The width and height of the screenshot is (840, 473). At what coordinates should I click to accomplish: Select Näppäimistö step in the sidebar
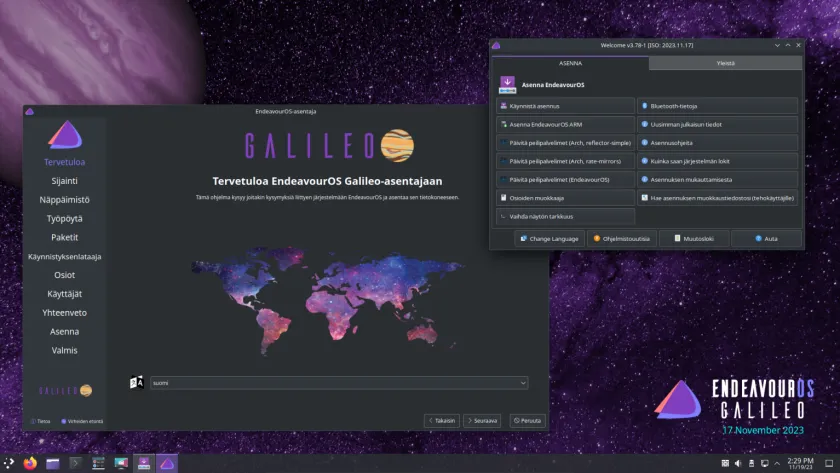(x=64, y=200)
